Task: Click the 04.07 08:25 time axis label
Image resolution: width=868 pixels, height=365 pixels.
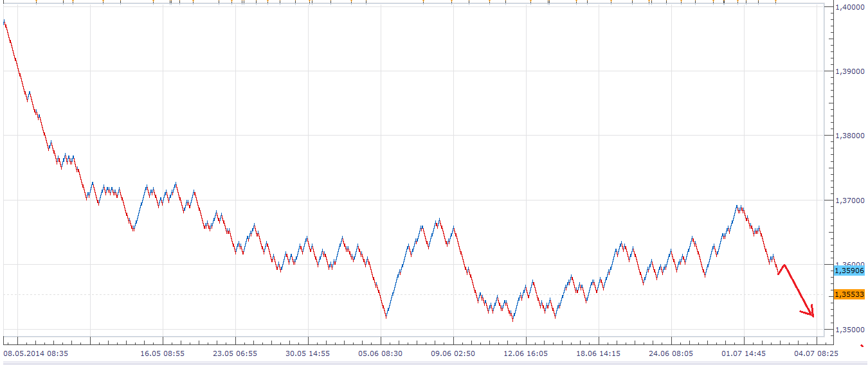Action: point(815,353)
